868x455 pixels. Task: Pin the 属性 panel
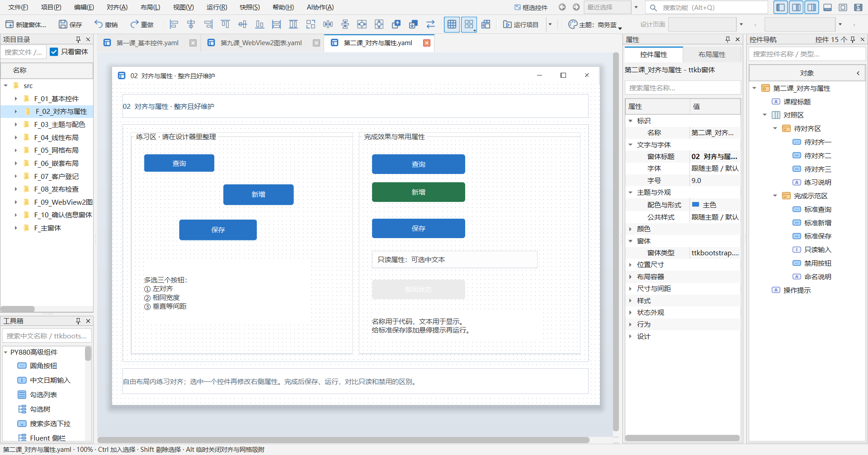click(727, 39)
